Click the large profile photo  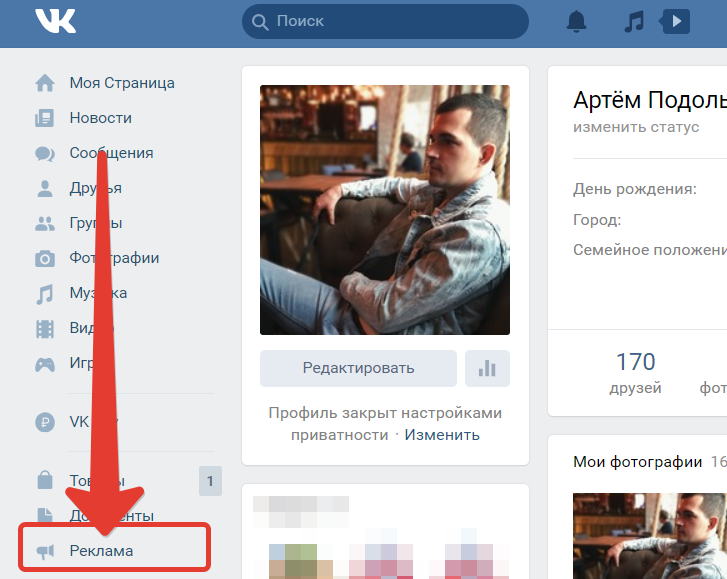click(385, 210)
